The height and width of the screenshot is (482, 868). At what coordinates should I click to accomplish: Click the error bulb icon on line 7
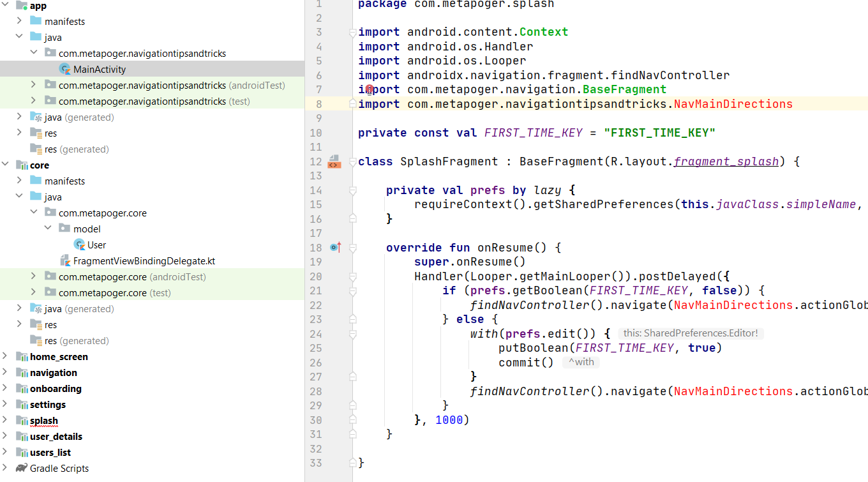click(x=370, y=90)
